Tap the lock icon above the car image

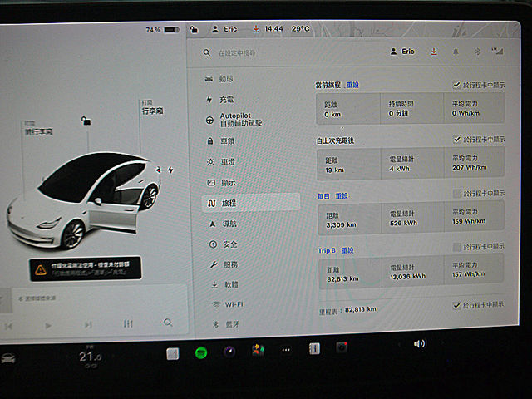tap(86, 121)
